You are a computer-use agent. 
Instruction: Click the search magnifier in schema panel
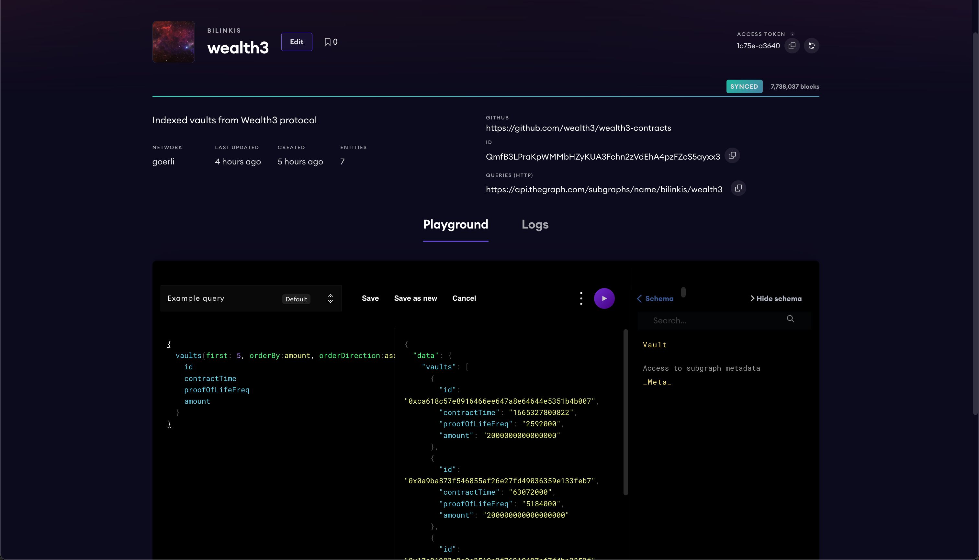[x=791, y=319]
